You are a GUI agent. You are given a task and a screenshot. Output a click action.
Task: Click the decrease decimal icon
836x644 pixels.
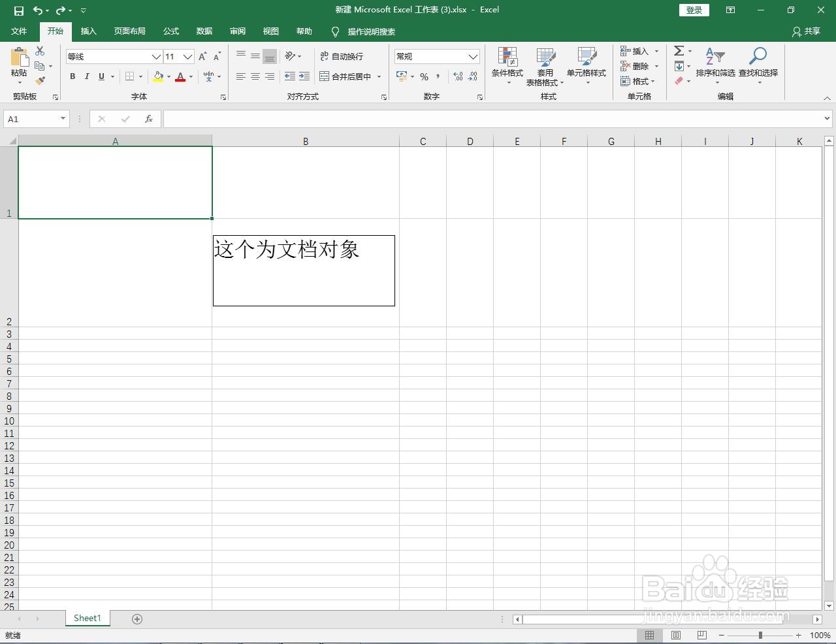472,77
